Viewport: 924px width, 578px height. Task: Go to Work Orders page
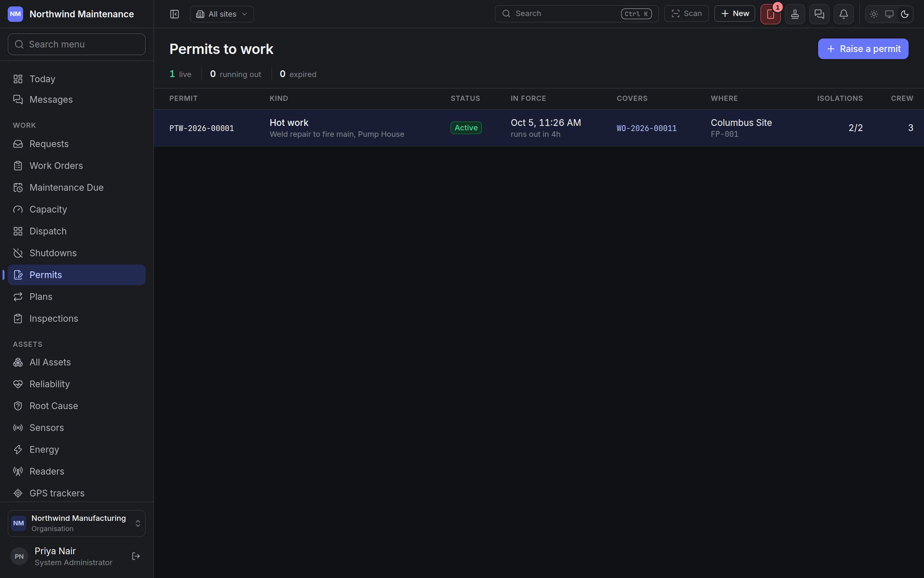coord(77,165)
